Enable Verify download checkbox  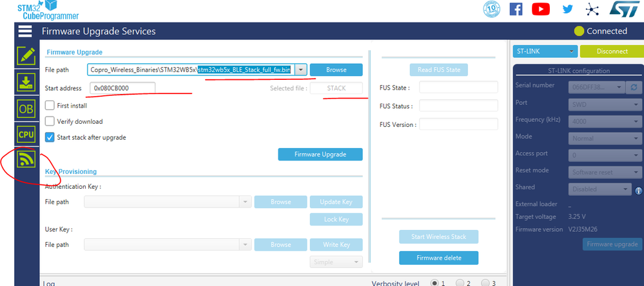click(x=50, y=122)
